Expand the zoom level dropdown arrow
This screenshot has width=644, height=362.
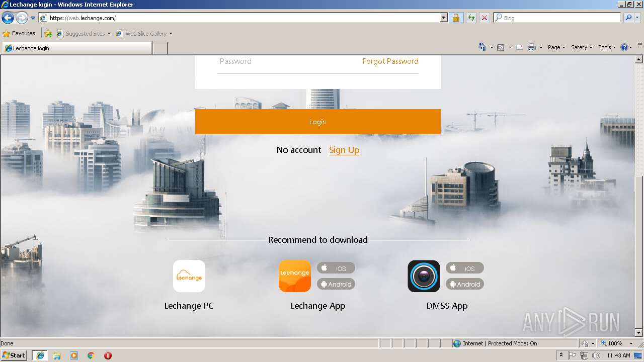[631, 343]
